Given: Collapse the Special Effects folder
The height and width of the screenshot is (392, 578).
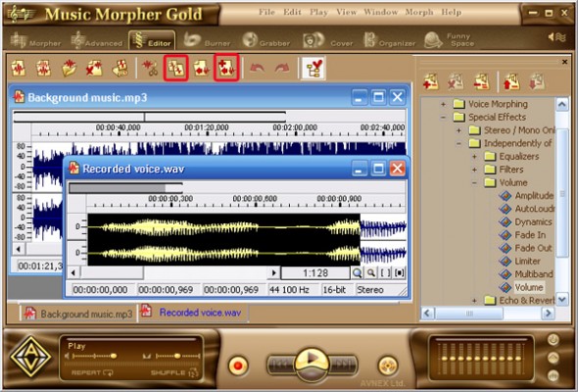Looking at the screenshot, I should [x=444, y=118].
